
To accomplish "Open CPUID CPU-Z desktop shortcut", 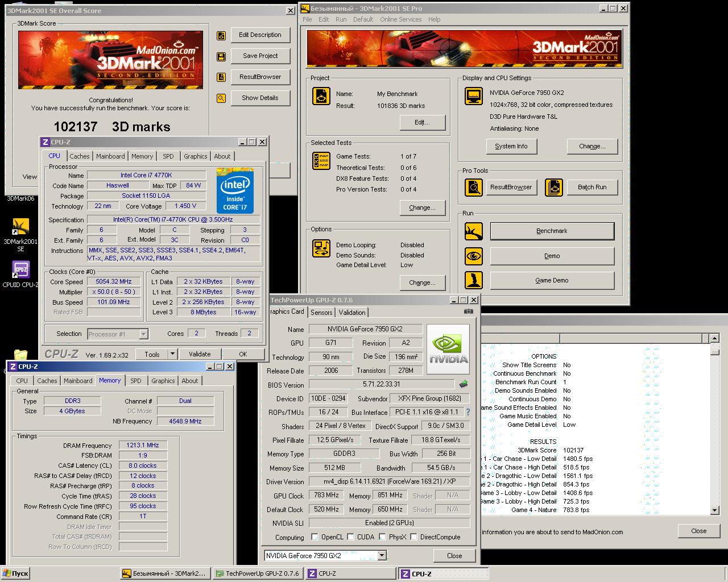I will click(20, 274).
